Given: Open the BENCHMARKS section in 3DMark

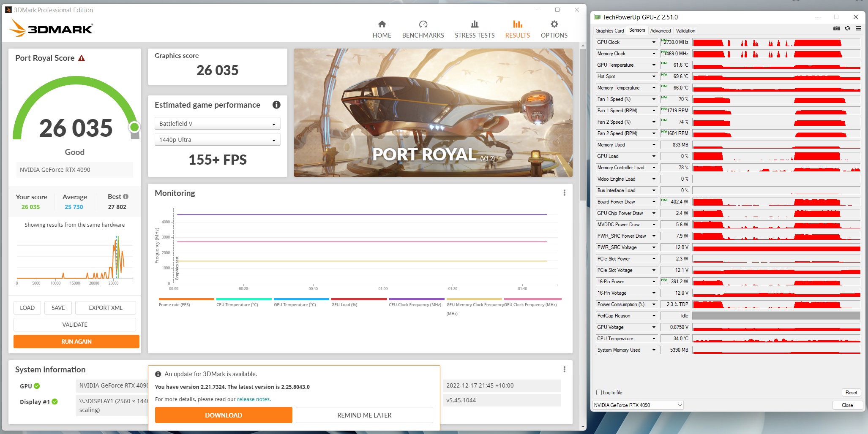Looking at the screenshot, I should pyautogui.click(x=423, y=29).
